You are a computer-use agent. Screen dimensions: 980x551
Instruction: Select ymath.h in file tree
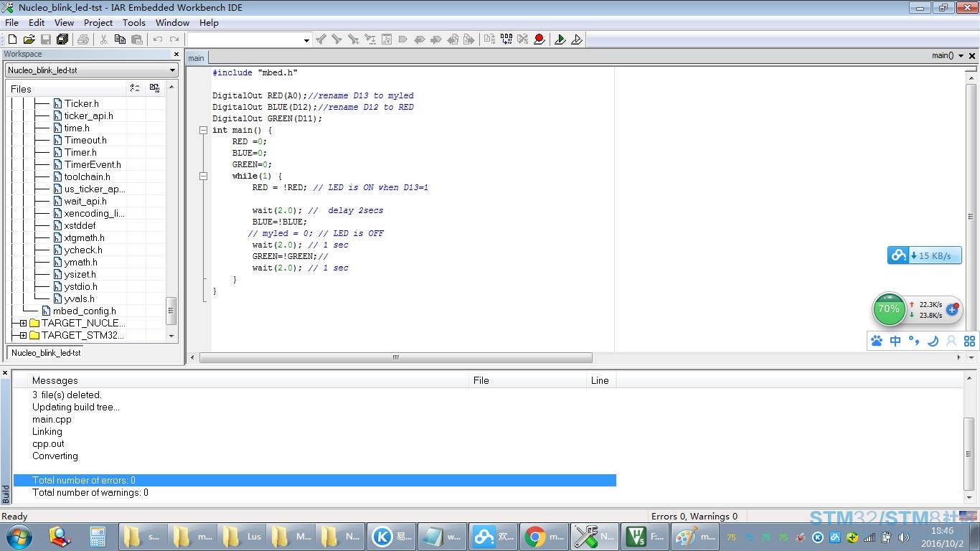click(80, 262)
